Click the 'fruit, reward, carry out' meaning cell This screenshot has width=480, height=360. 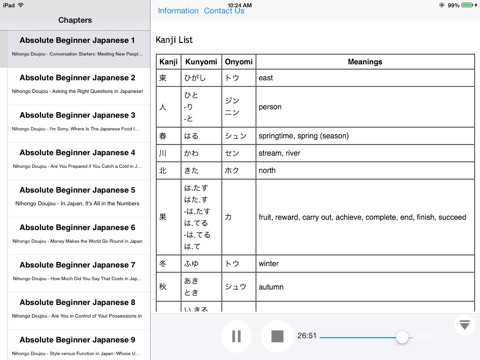pos(365,217)
